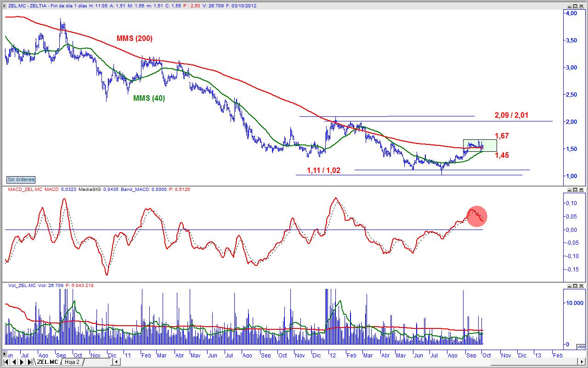588x368 pixels.
Task: Click the horizontal scrollbar left arrow
Action: coord(116,362)
